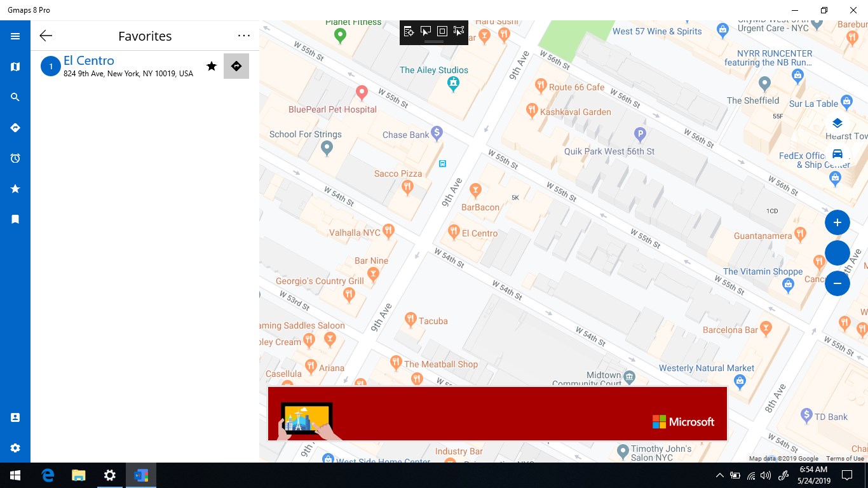868x488 pixels.
Task: Click Planet Fitness green marker
Action: [x=340, y=36]
